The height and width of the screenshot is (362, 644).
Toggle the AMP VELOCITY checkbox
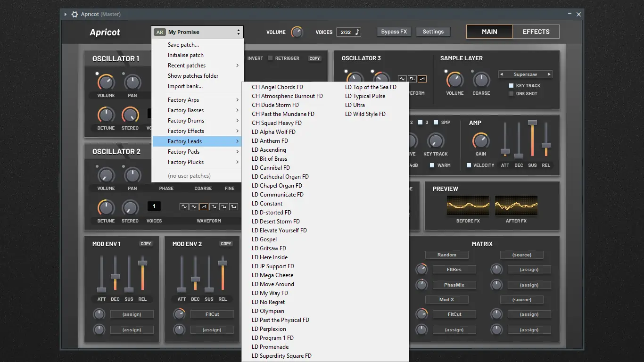click(469, 165)
